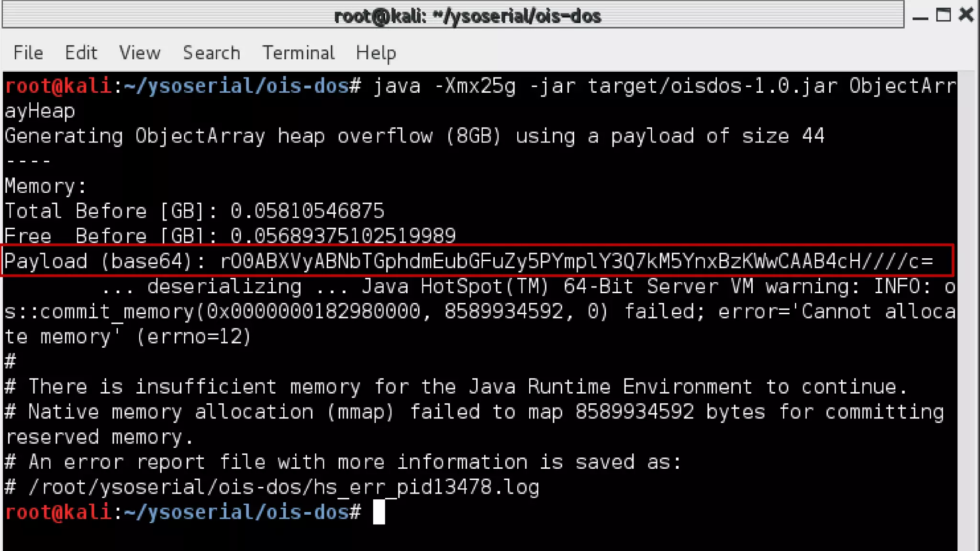Open the Help menu

376,53
